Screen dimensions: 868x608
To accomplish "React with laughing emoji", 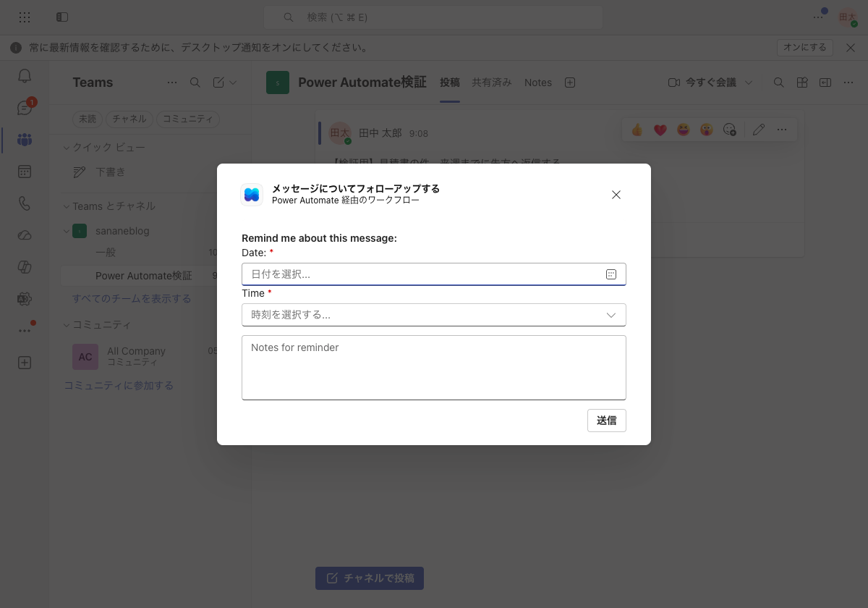I will pyautogui.click(x=684, y=130).
